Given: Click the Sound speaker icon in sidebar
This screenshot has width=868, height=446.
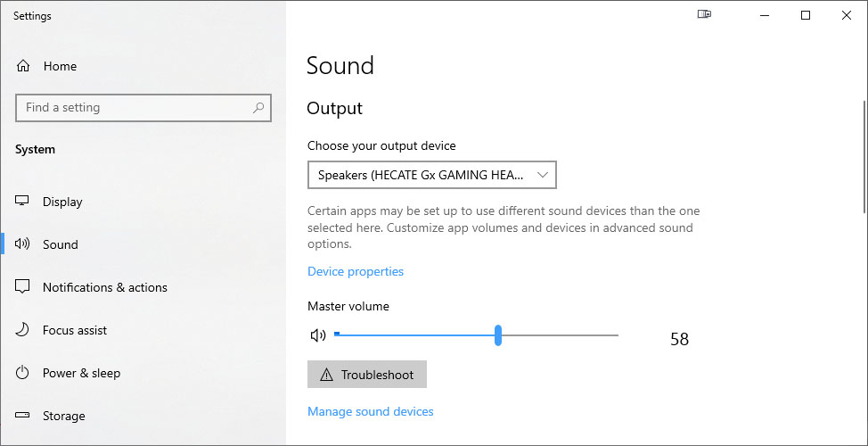Looking at the screenshot, I should (22, 244).
